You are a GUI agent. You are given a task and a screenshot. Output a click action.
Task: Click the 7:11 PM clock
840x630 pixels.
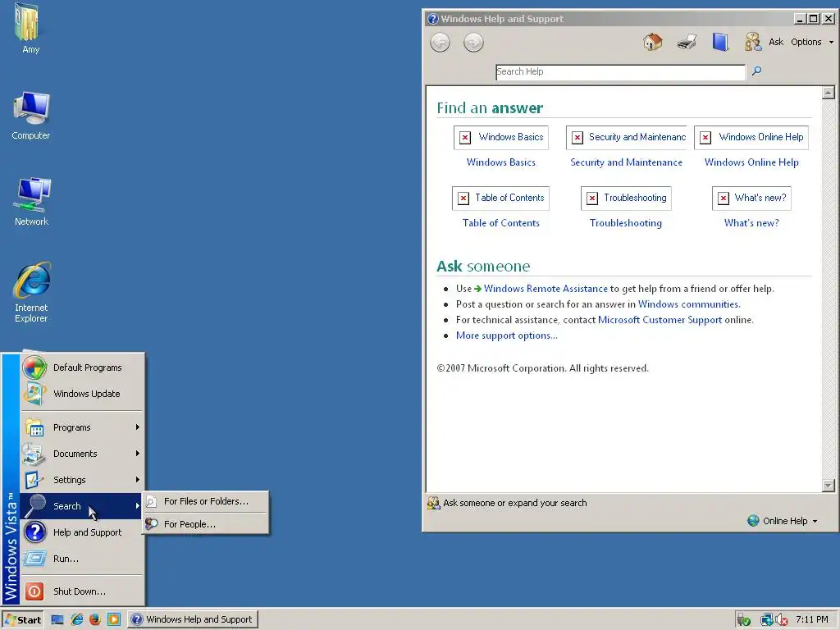point(811,620)
